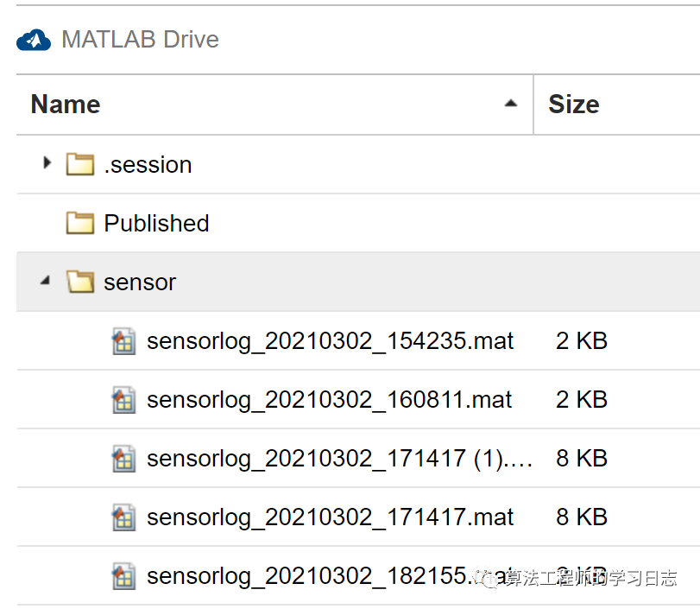Click the MATLAB Drive cloud icon
The image size is (700, 609).
tap(35, 40)
